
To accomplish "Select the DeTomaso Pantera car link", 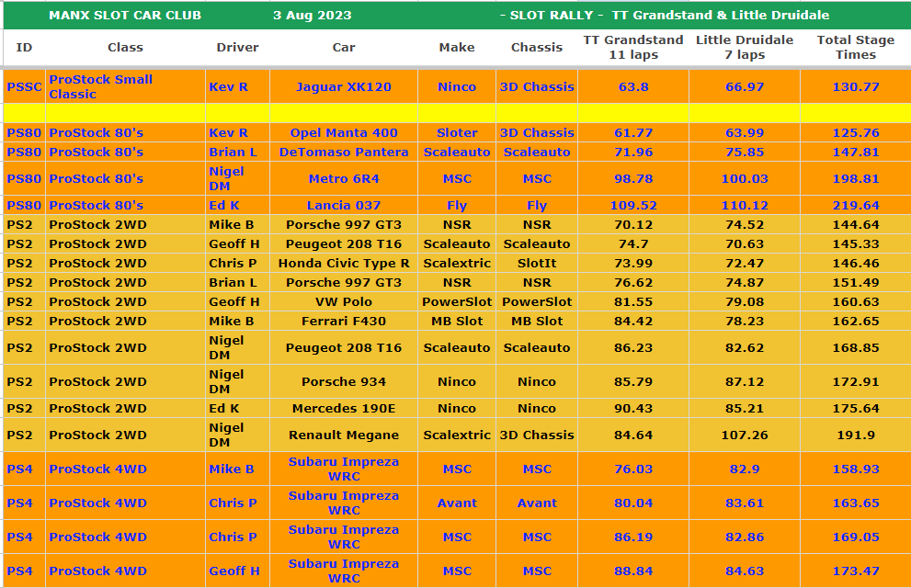I will pos(343,153).
